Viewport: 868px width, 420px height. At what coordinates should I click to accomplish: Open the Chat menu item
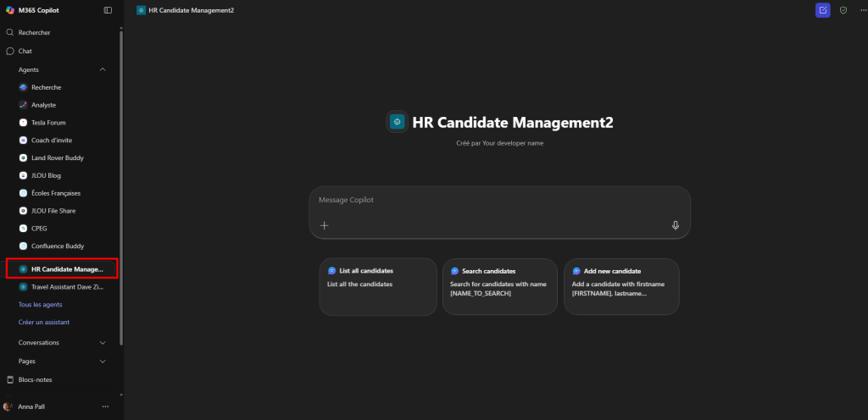25,51
